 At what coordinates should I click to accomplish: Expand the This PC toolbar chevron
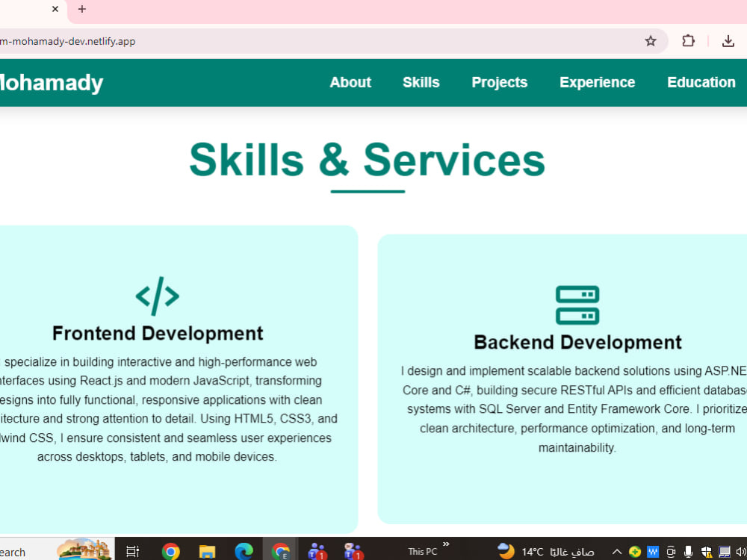click(446, 544)
